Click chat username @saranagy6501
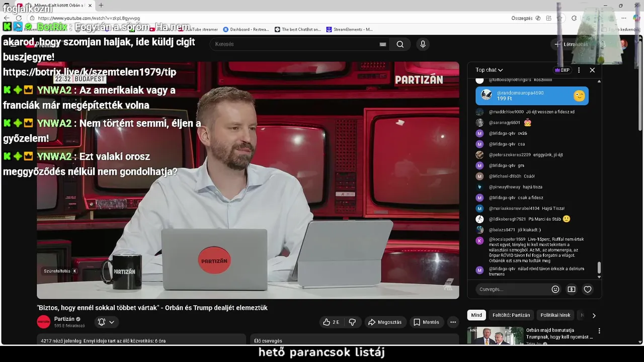 tap(505, 123)
